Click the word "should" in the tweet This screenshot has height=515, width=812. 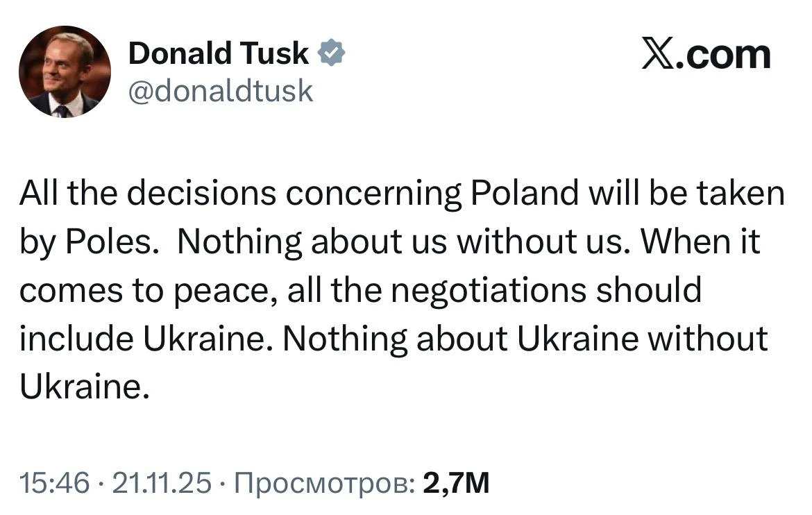pyautogui.click(x=651, y=290)
